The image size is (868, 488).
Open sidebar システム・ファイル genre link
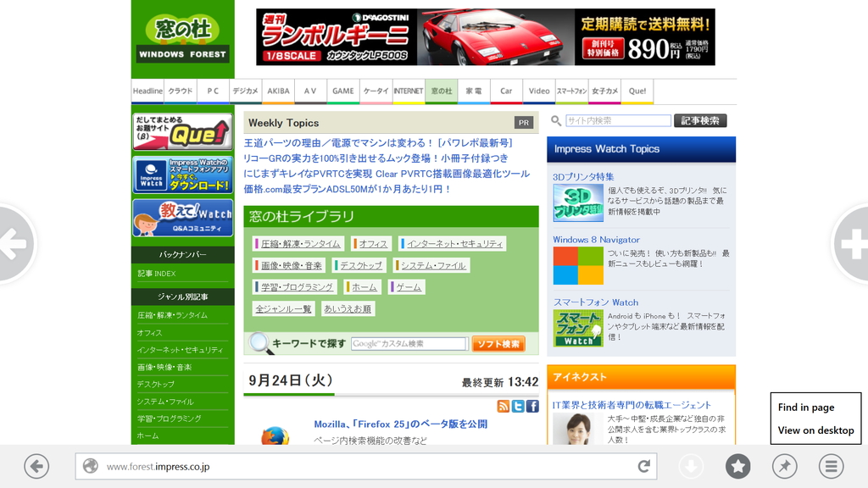[165, 401]
